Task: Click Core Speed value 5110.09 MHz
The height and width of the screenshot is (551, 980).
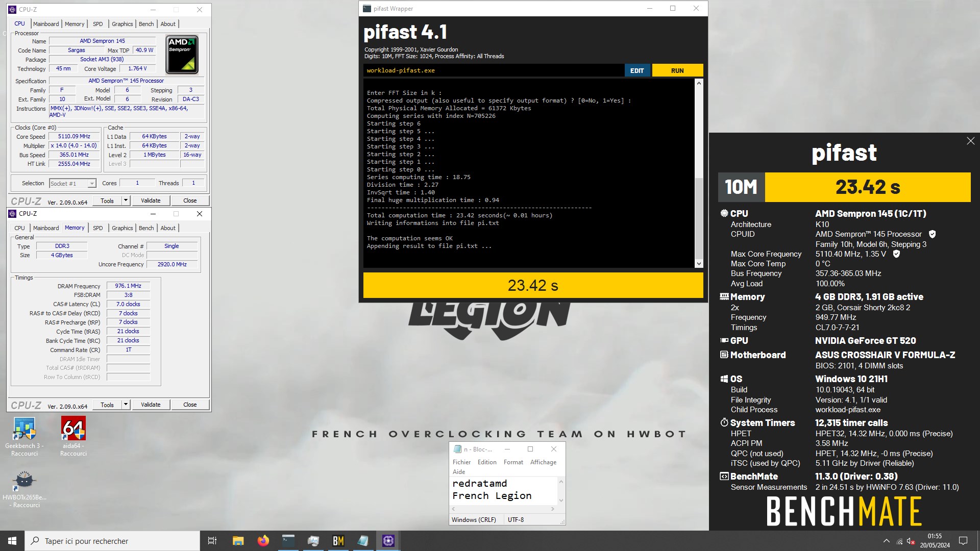Action: coord(74,137)
